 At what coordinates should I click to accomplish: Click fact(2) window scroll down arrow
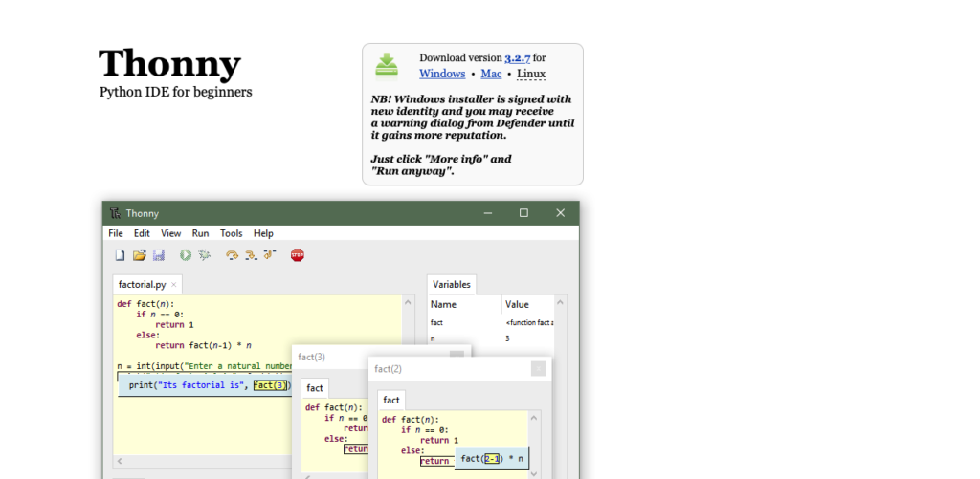pyautogui.click(x=533, y=473)
